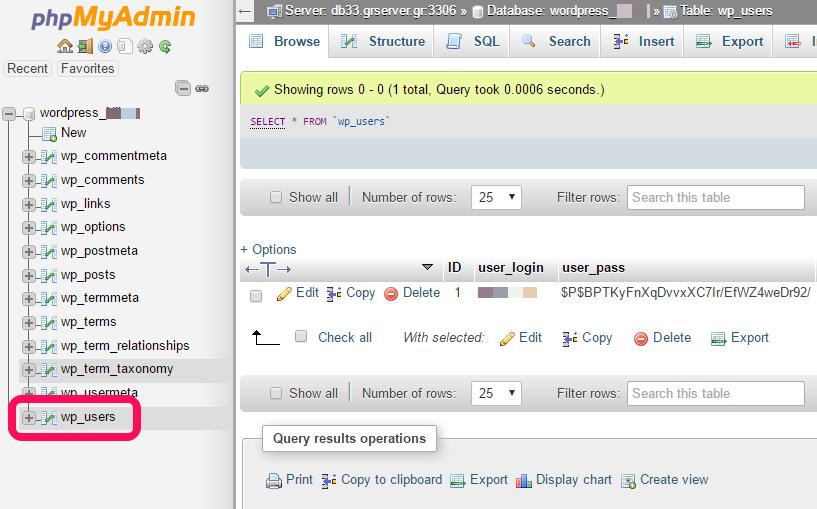The height and width of the screenshot is (509, 817).
Task: Sort by the user_login column header
Action: point(511,268)
